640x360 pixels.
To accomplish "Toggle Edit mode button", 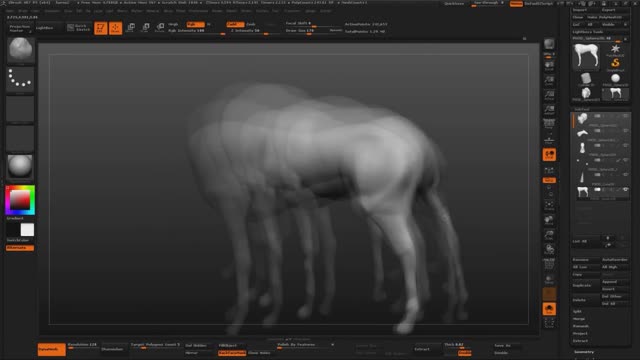I will (x=100, y=28).
